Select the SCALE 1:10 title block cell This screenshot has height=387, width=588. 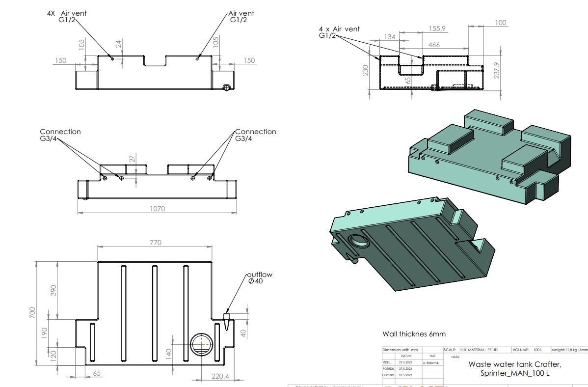[455, 350]
